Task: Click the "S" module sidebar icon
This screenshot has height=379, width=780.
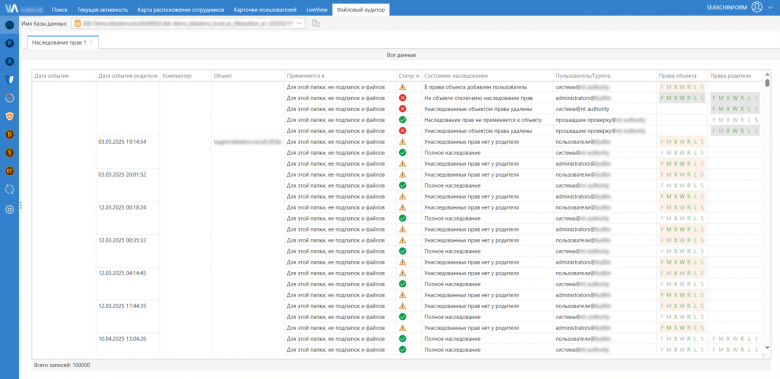Action: pyautogui.click(x=9, y=153)
